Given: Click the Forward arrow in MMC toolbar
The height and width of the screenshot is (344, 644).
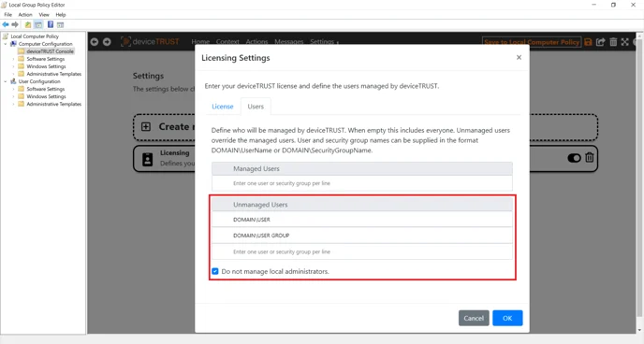Looking at the screenshot, I should click(15, 24).
